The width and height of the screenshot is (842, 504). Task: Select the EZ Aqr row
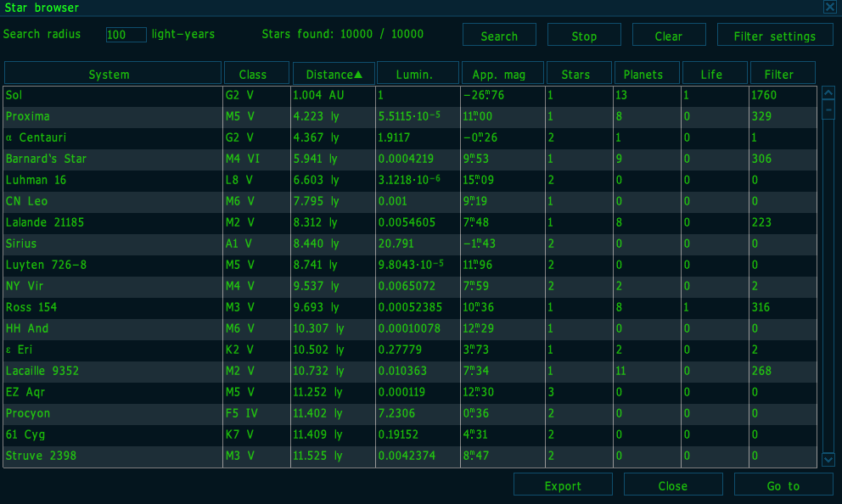tap(410, 392)
